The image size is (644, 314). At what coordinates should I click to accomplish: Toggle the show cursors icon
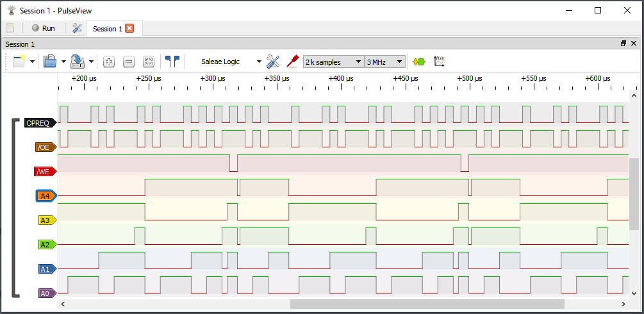172,62
